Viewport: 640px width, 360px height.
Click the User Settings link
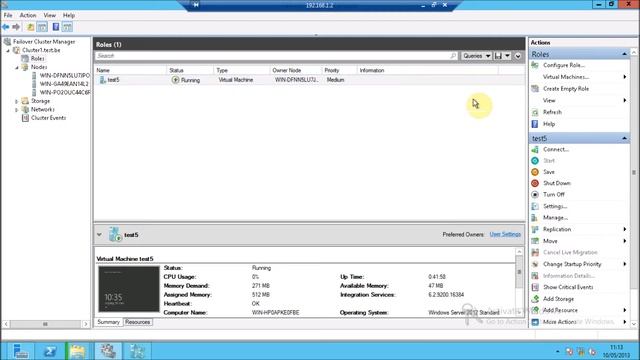click(505, 234)
